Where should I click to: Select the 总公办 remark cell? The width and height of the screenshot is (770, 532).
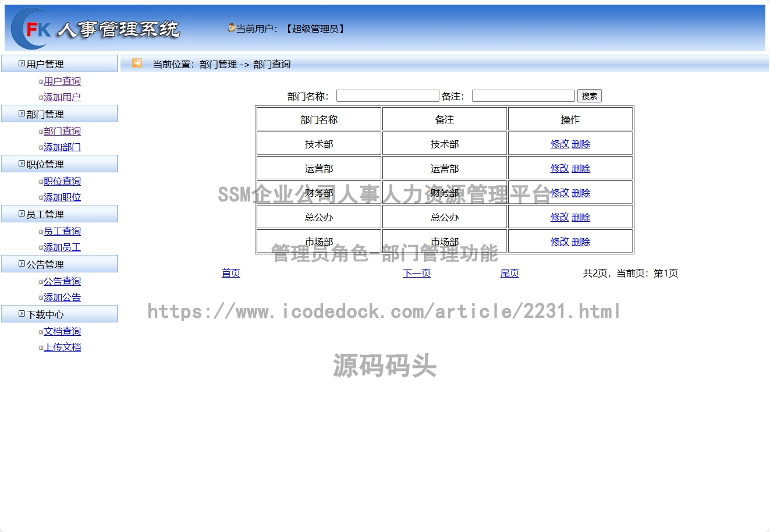click(445, 217)
